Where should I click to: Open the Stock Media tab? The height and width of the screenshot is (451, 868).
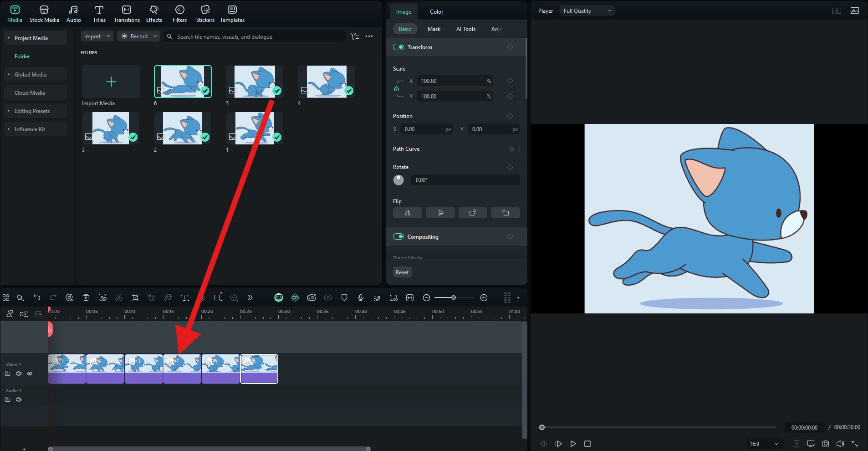tap(44, 14)
